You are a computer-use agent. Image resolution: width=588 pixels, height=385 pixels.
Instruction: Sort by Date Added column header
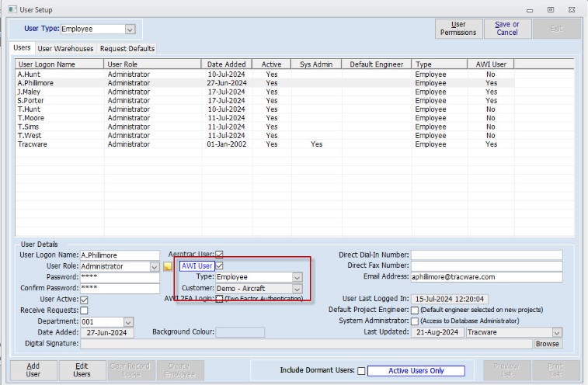click(227, 64)
